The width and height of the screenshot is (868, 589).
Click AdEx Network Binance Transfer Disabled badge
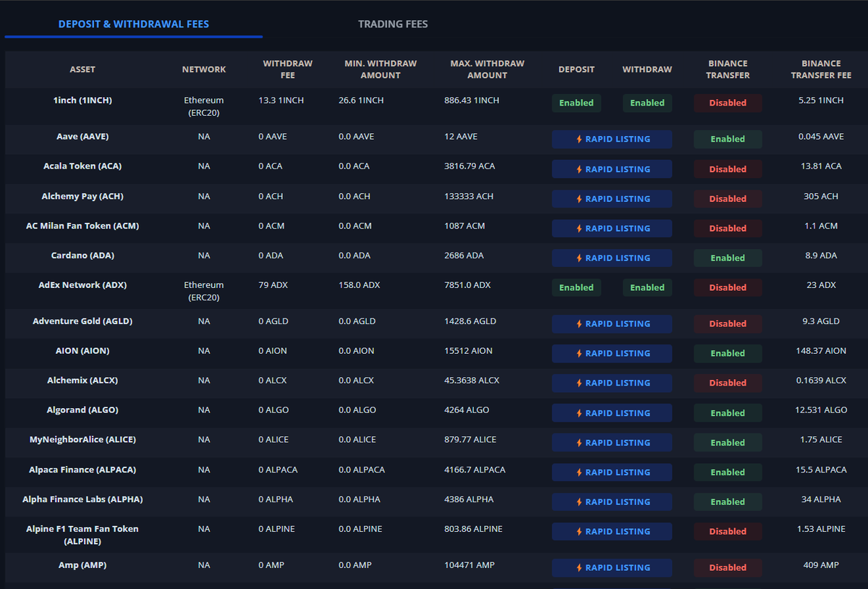click(x=728, y=287)
